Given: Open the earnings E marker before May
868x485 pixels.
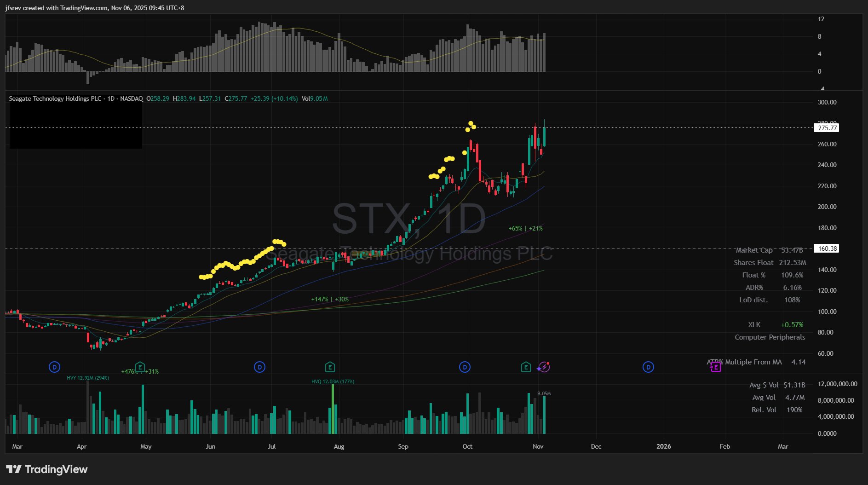Looking at the screenshot, I should point(140,367).
